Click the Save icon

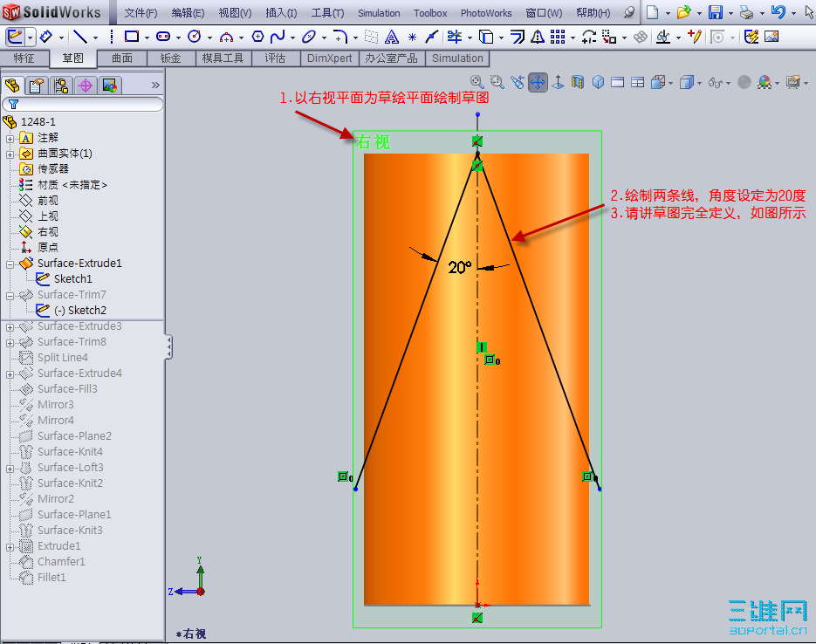pyautogui.click(x=716, y=12)
